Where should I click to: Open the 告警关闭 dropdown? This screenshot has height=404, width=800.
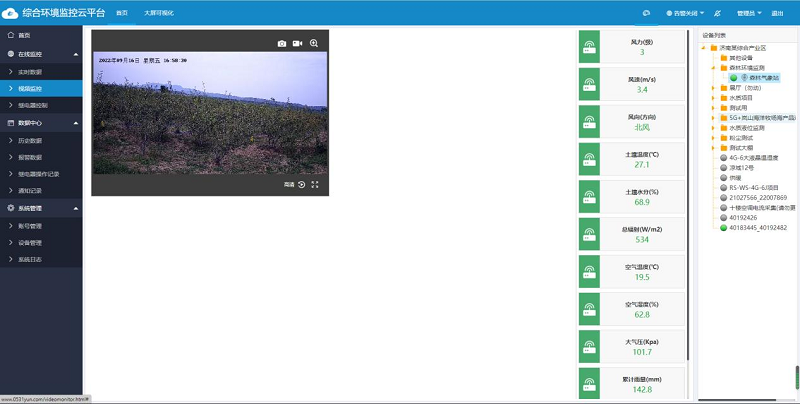[685, 13]
